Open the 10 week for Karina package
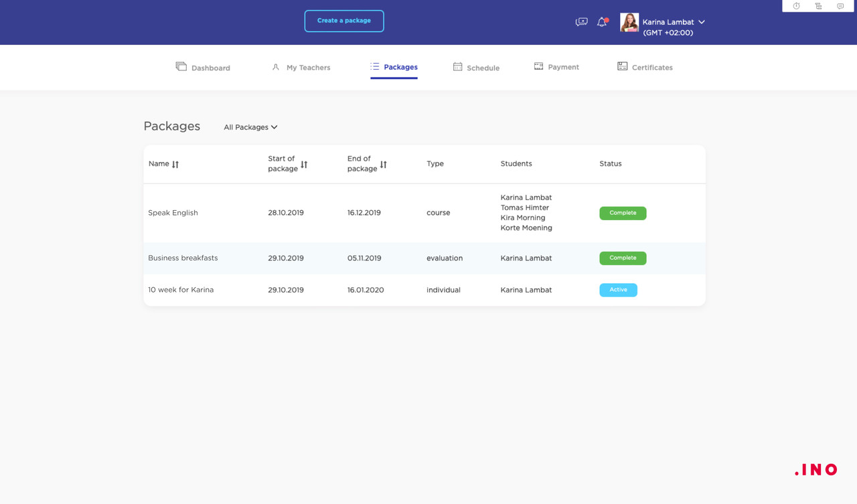This screenshot has width=857, height=504. [181, 290]
